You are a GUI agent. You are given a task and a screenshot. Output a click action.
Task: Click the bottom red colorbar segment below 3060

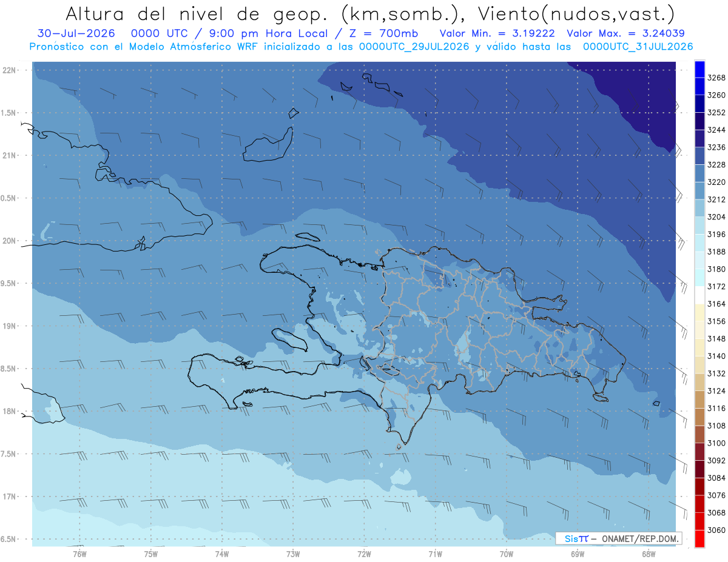tap(699, 538)
